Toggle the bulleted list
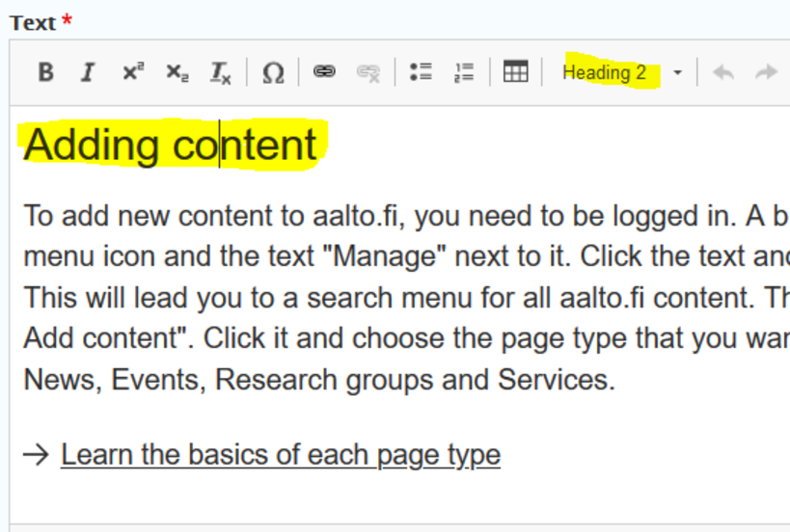This screenshot has width=790, height=532. point(421,72)
